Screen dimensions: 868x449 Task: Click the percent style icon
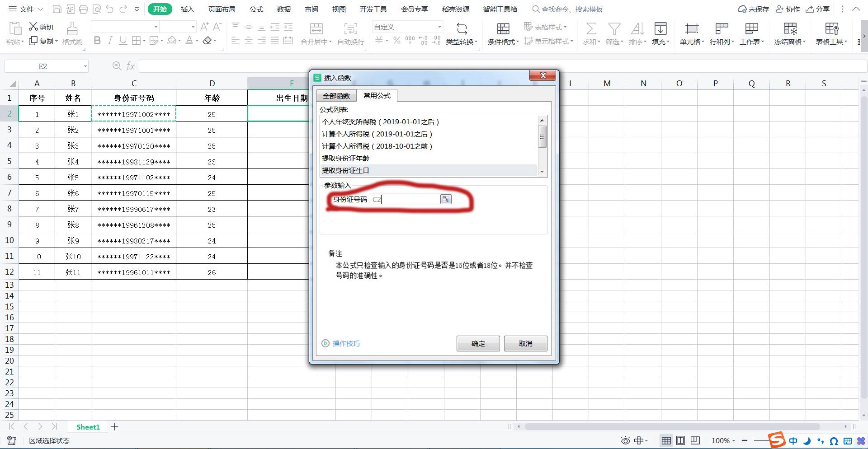(x=396, y=41)
